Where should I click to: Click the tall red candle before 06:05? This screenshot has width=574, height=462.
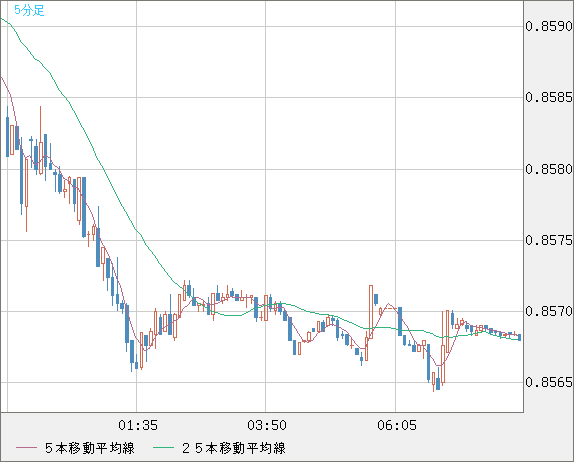tap(371, 312)
